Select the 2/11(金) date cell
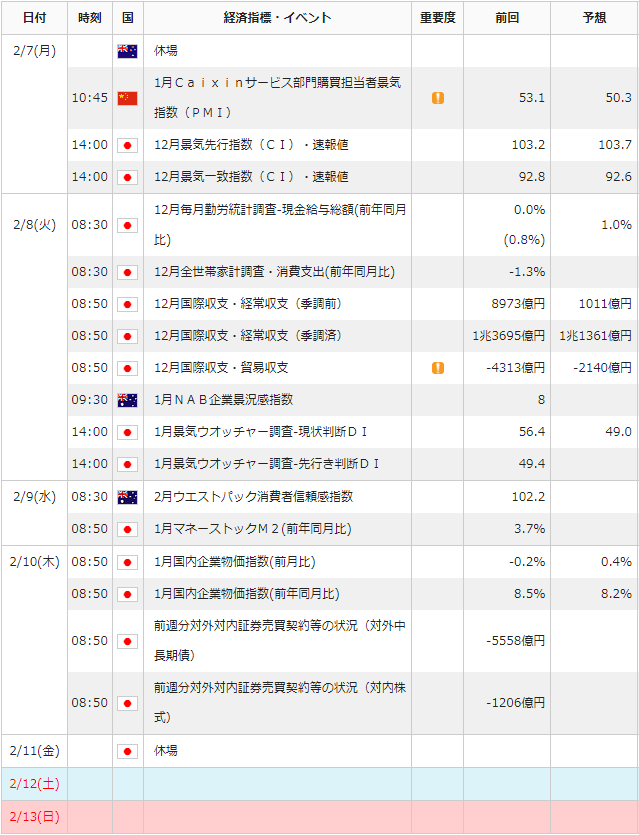This screenshot has width=639, height=835. pyautogui.click(x=35, y=751)
